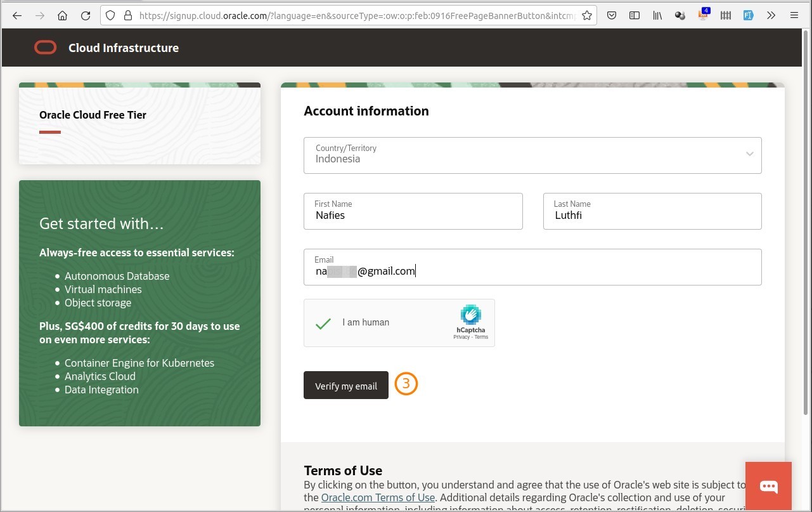Click Object storage list item
This screenshot has height=512, width=812.
[x=98, y=303]
